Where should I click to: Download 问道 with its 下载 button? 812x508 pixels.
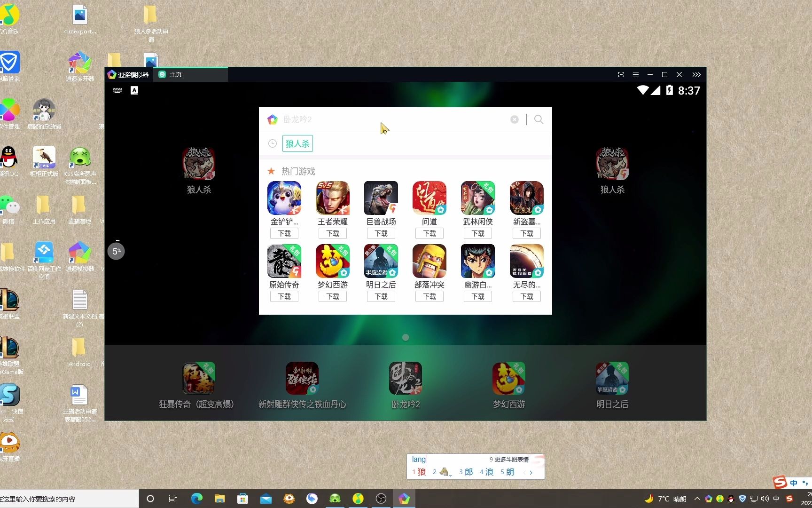[429, 233]
